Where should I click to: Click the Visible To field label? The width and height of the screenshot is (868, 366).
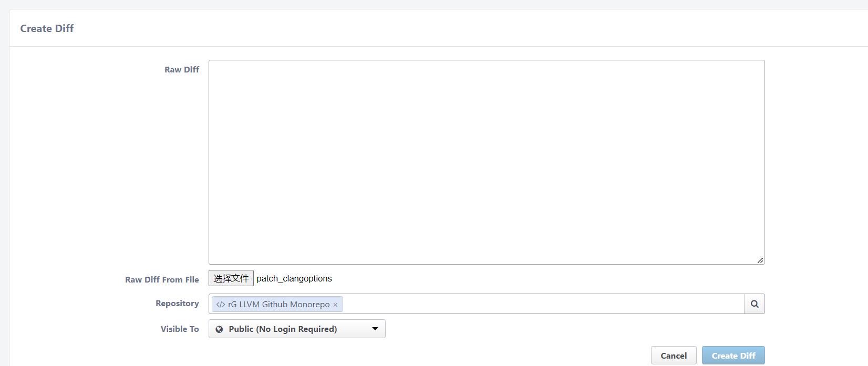180,329
